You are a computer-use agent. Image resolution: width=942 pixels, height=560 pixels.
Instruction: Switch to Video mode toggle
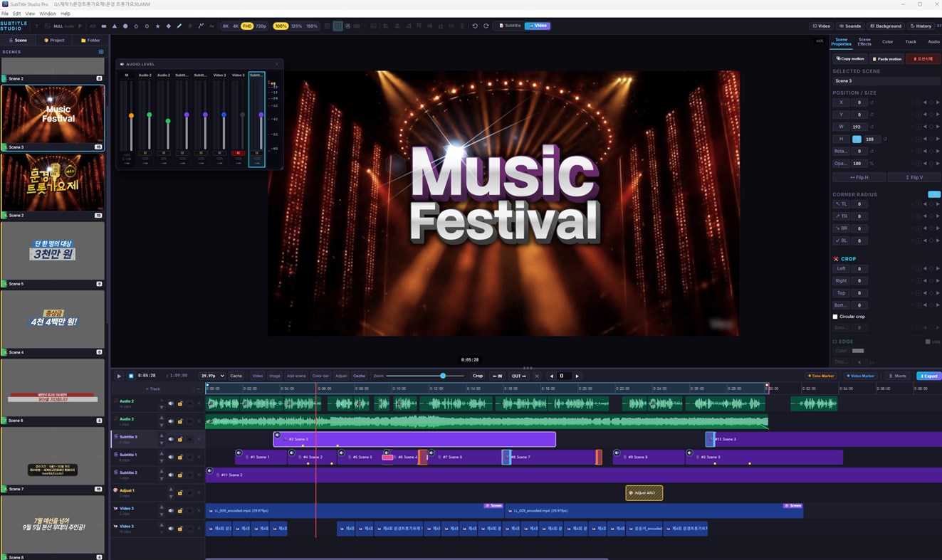[x=538, y=26]
